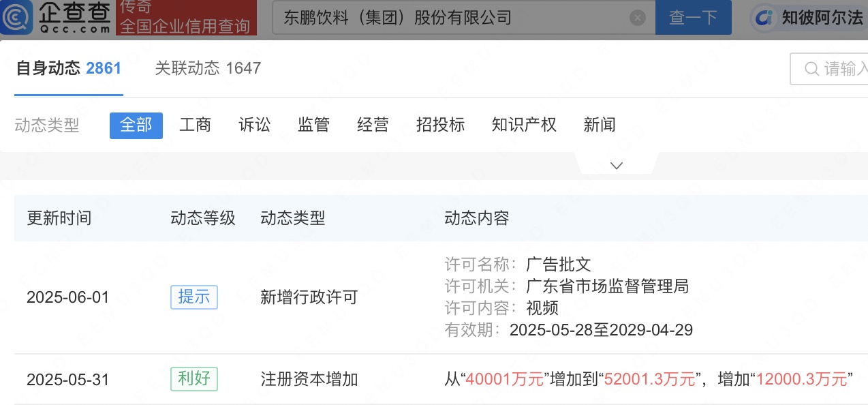This screenshot has width=868, height=405.
Task: Click 注册资本增加 cell
Action: [x=309, y=379]
